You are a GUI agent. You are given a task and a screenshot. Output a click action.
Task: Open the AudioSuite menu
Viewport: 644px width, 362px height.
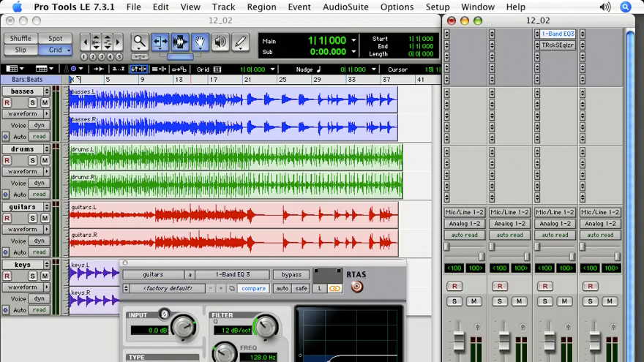pos(345,7)
